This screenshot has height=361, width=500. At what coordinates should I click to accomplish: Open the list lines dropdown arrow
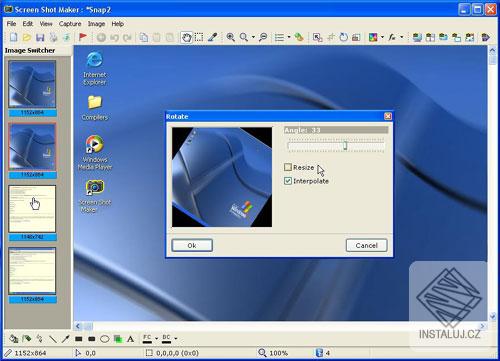coord(289,37)
